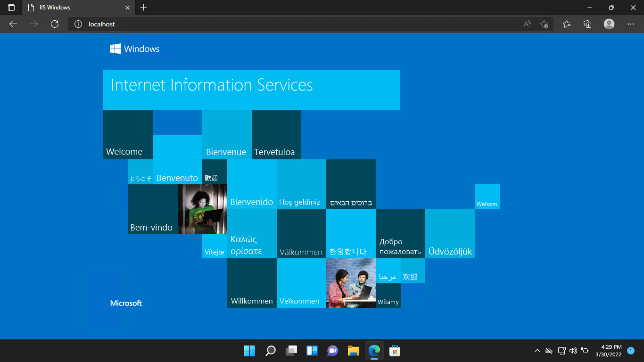Click the Microsoft logo text
644x362 pixels.
pyautogui.click(x=126, y=303)
